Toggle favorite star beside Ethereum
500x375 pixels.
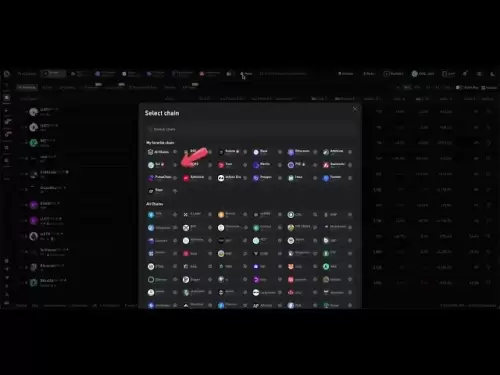point(315,152)
